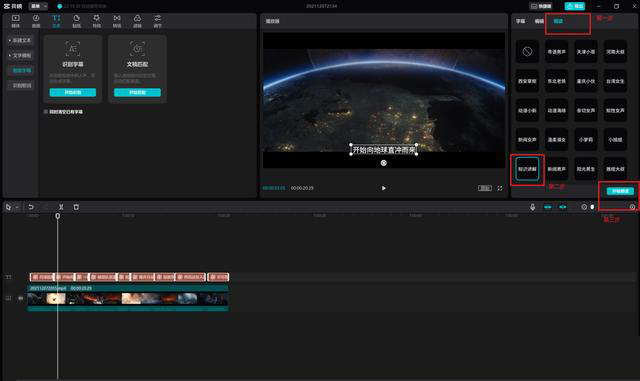
Task: Open the Stickers tab icon
Action: [76, 21]
